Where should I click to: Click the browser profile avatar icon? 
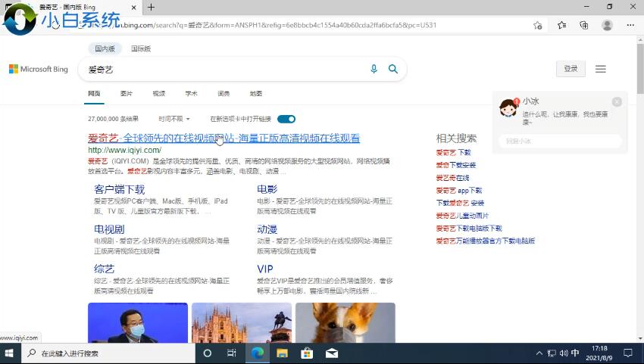tap(607, 26)
